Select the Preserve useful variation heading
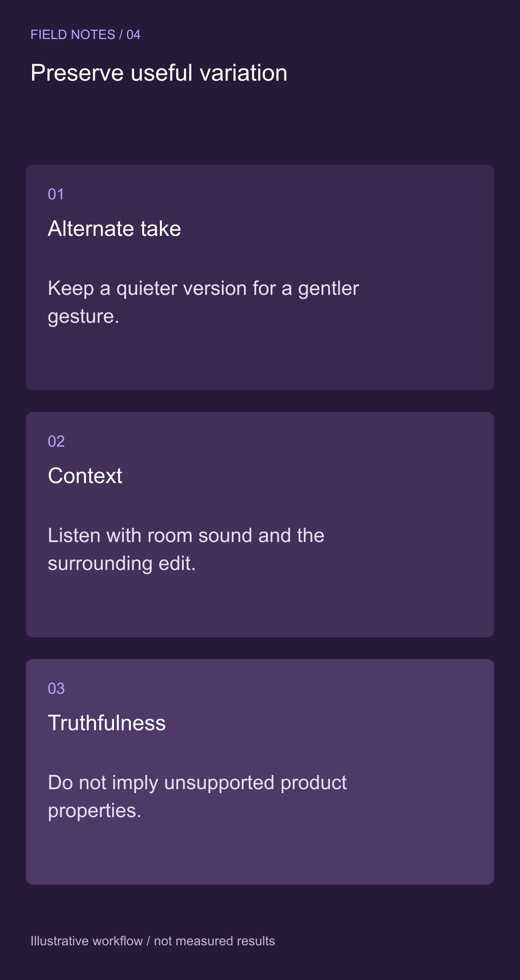Viewport: 520px width, 980px height. pyautogui.click(x=159, y=73)
